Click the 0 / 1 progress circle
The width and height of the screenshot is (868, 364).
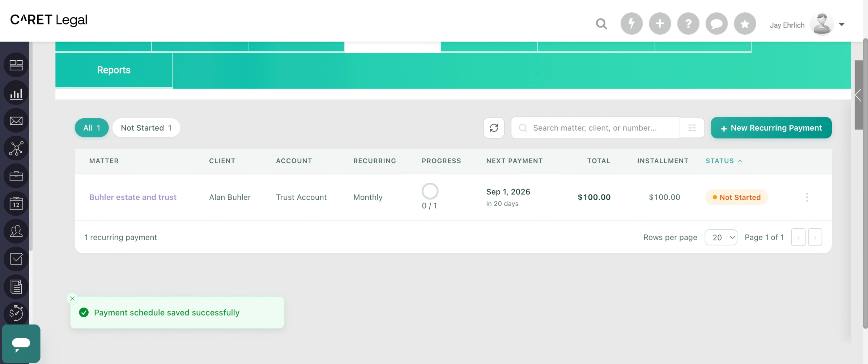(430, 191)
